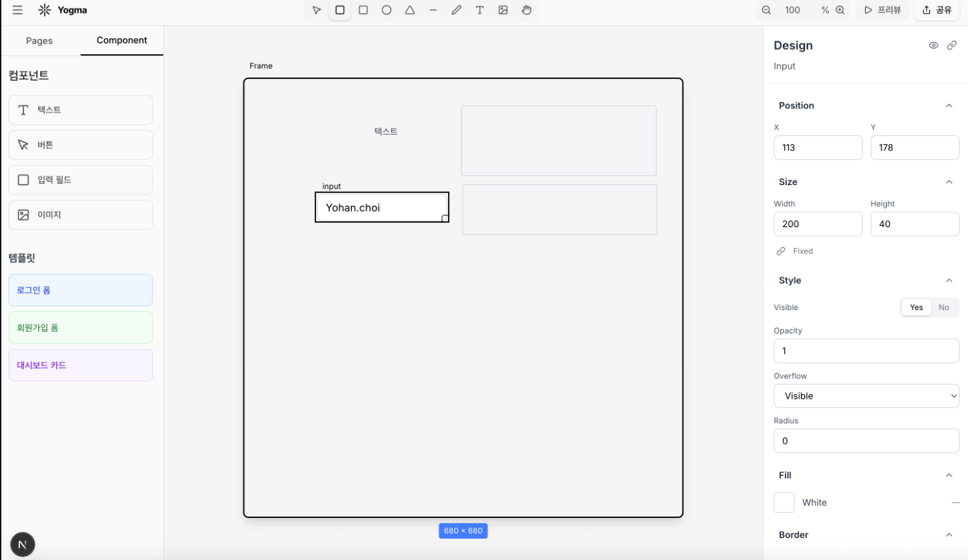Toggle the eye icon in Design panel
The height and width of the screenshot is (560, 968).
(x=933, y=45)
